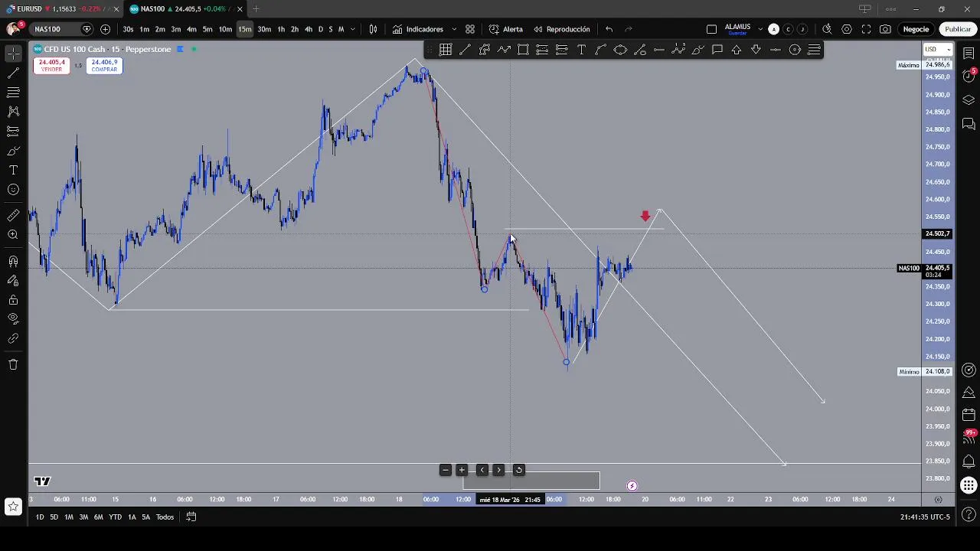Switch to the 4h timeframe
Image resolution: width=980 pixels, height=551 pixels.
(x=309, y=29)
